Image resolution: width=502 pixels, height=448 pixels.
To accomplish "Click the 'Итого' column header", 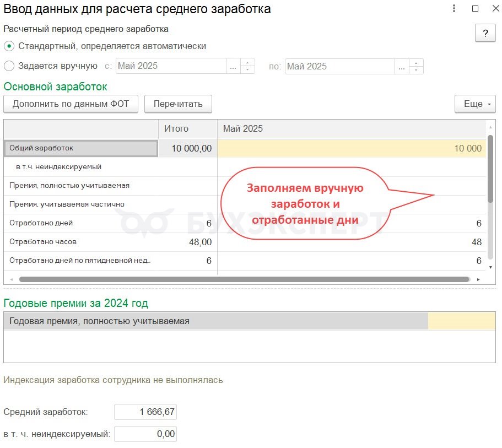I will tap(188, 129).
